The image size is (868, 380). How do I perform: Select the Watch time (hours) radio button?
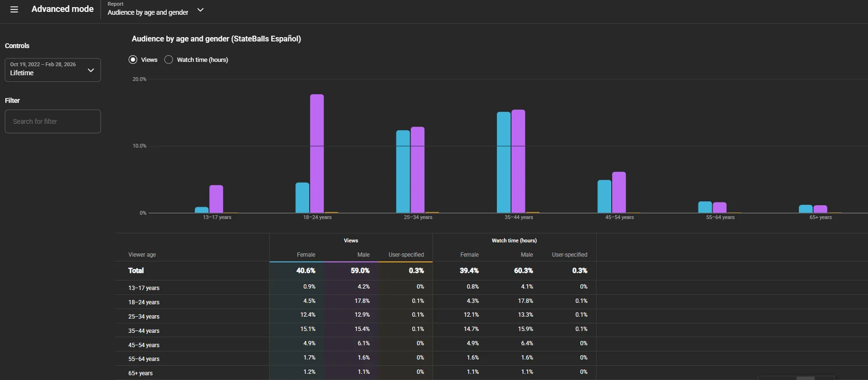coord(169,60)
